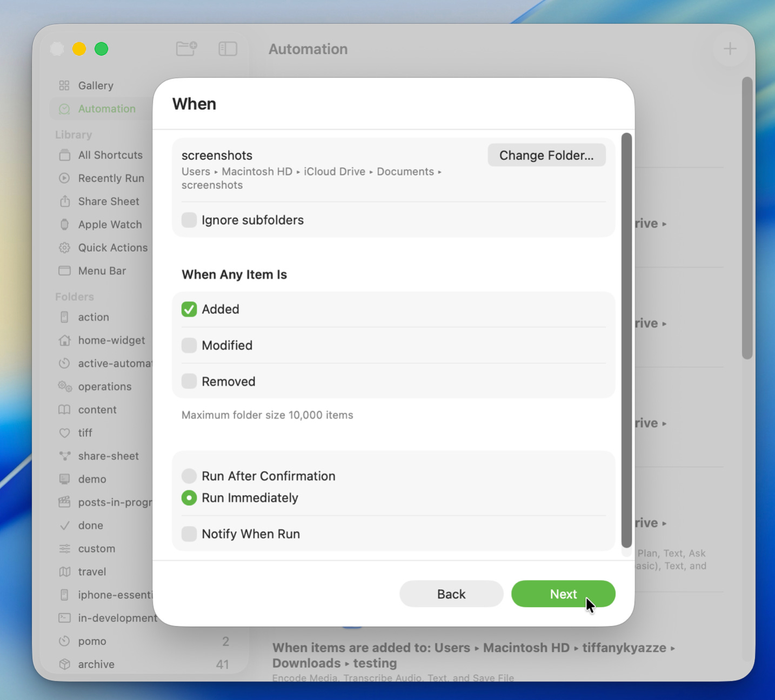Viewport: 775px width, 700px height.
Task: Open the operations folder label
Action: tap(105, 387)
